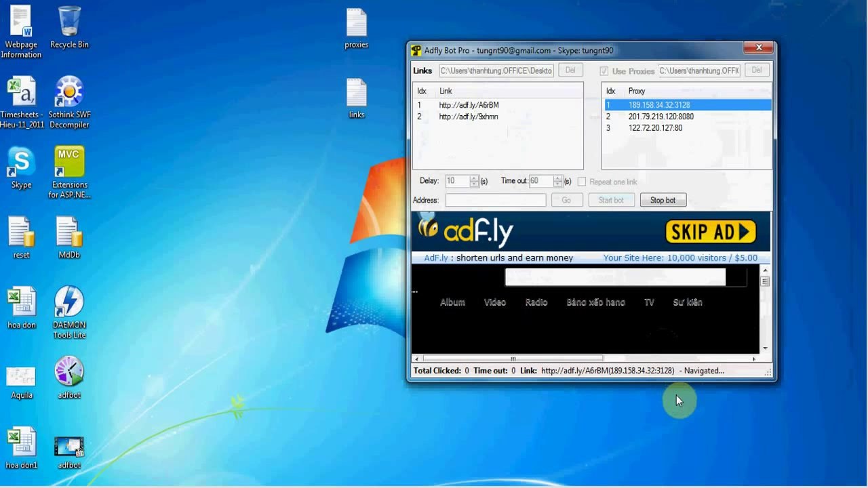Click the browser vertical scrollbar thumb
The width and height of the screenshot is (868, 488).
[x=765, y=281]
